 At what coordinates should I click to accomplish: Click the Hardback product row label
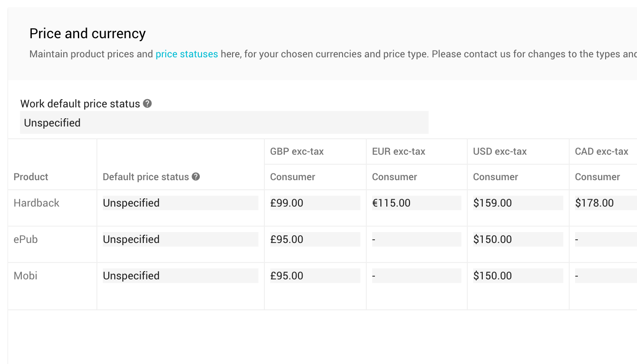[36, 203]
